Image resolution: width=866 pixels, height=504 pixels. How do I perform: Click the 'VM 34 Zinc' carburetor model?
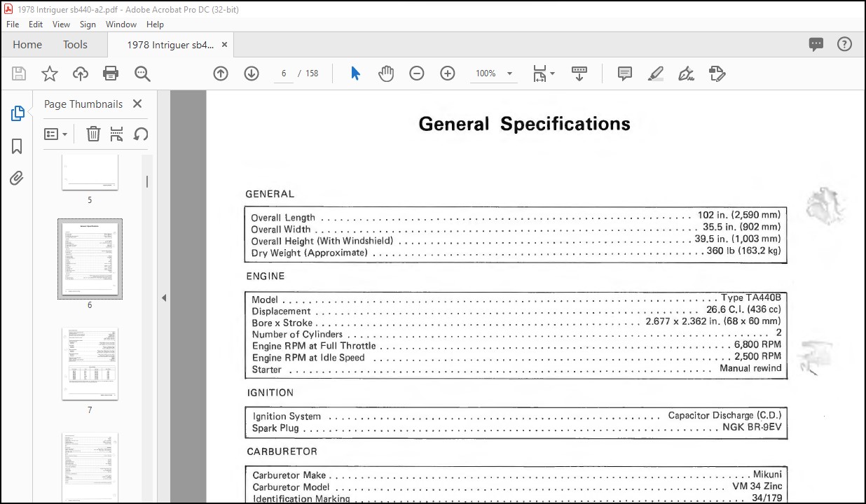coord(757,486)
